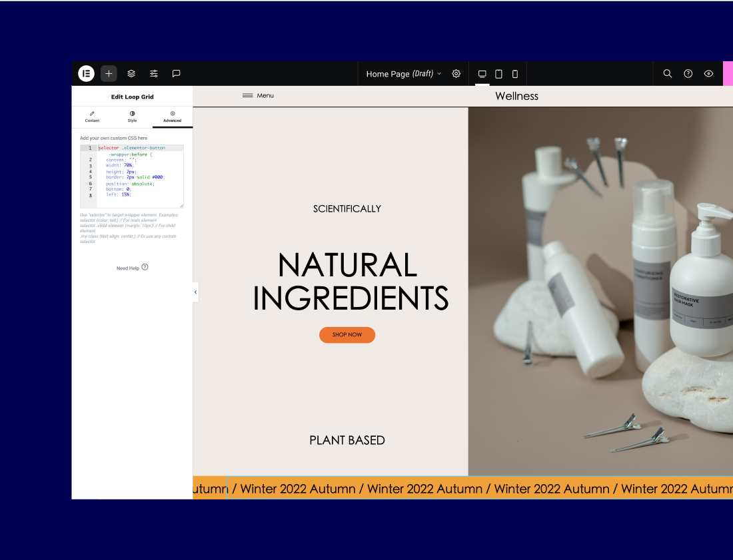This screenshot has height=560, width=733.
Task: Open the Notes comment icon
Action: (x=176, y=73)
